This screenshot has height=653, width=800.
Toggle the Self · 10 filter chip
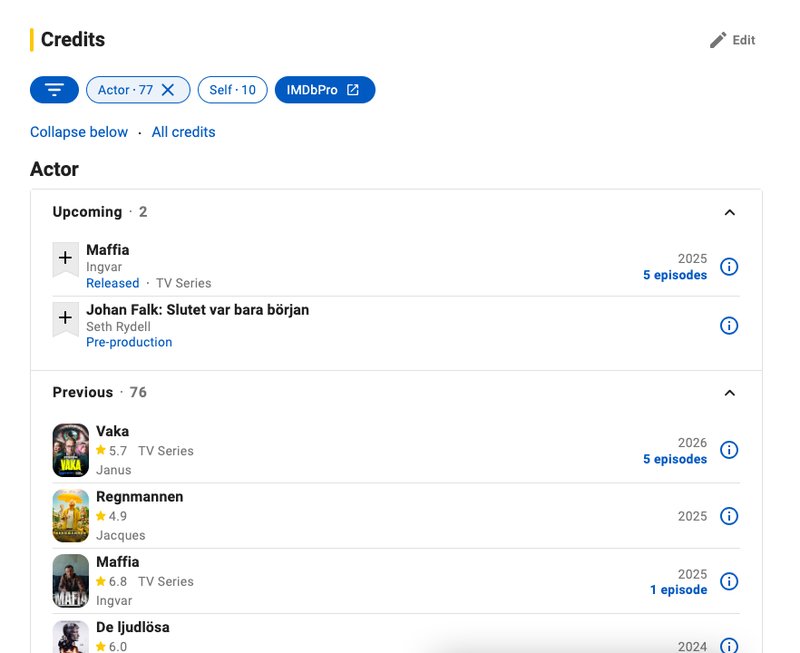233,90
